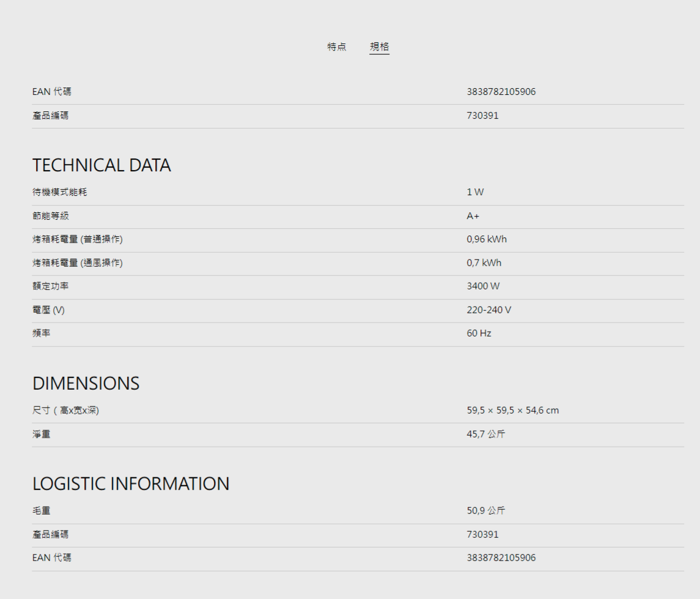This screenshot has width=700, height=599.
Task: Click the 50,9 公斤 gross weight value
Action: point(485,511)
